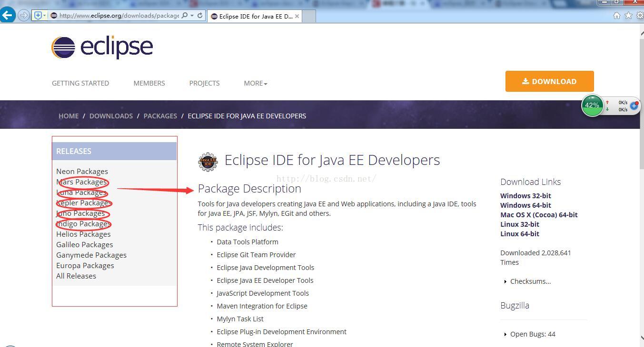Viewport: 644px width, 347px height.
Task: Open Luna Packages release
Action: 81,192
